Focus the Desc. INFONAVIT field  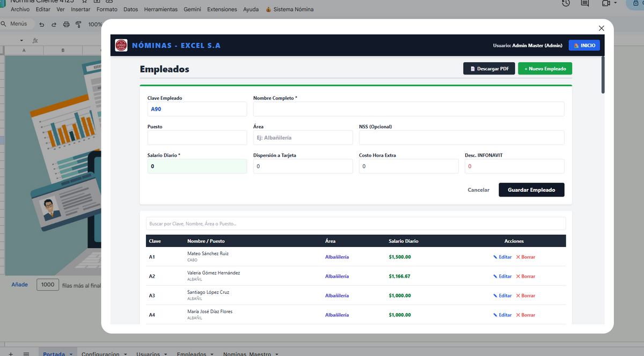click(x=514, y=166)
